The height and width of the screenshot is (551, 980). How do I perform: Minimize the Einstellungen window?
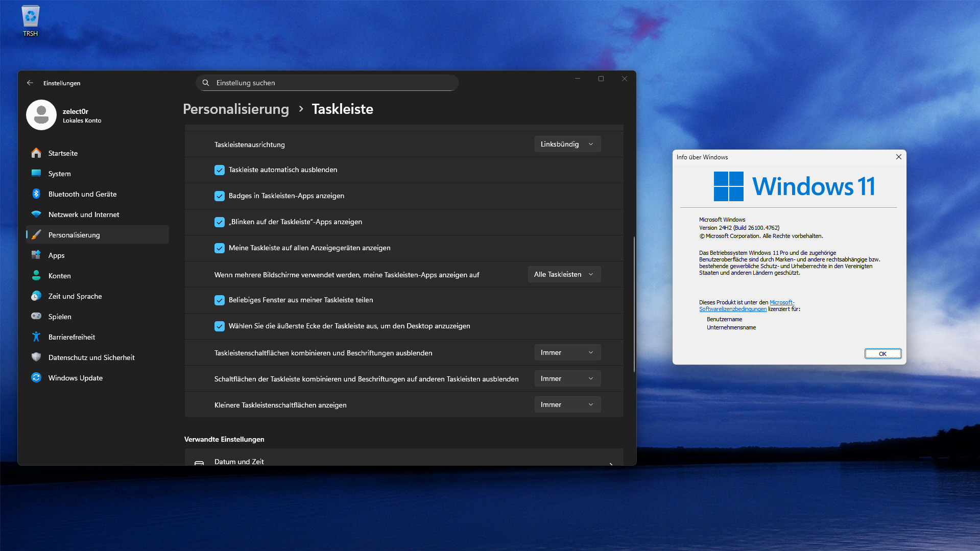pyautogui.click(x=578, y=79)
